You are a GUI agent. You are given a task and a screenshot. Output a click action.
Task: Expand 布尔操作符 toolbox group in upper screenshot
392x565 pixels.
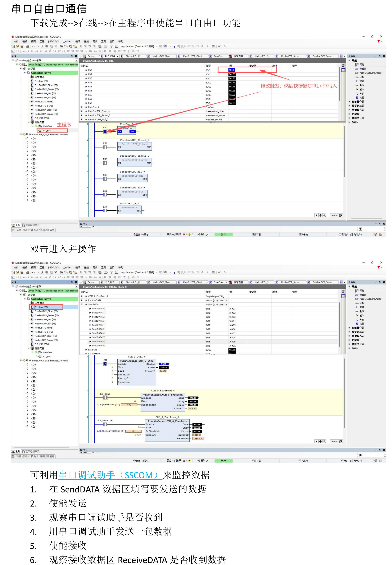click(x=350, y=102)
